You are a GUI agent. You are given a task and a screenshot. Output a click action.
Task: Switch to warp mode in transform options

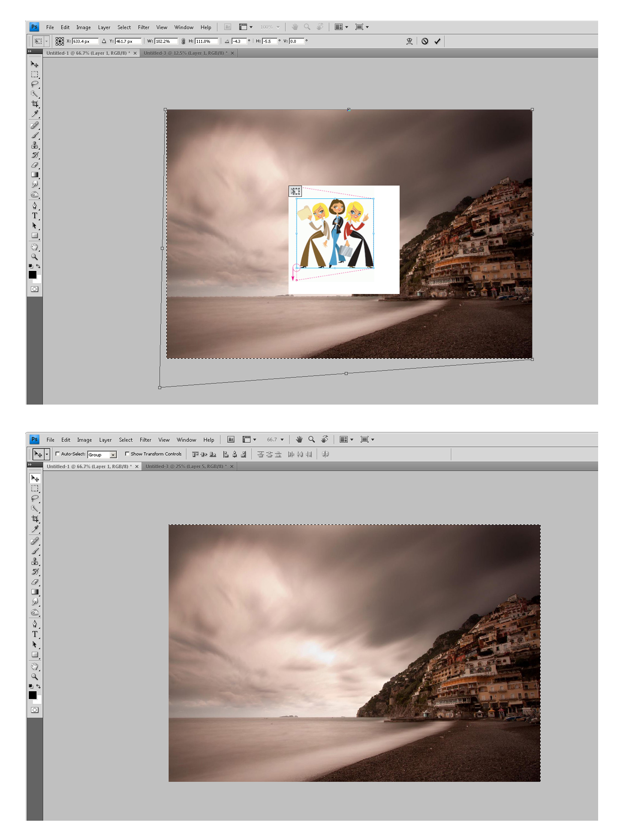409,41
